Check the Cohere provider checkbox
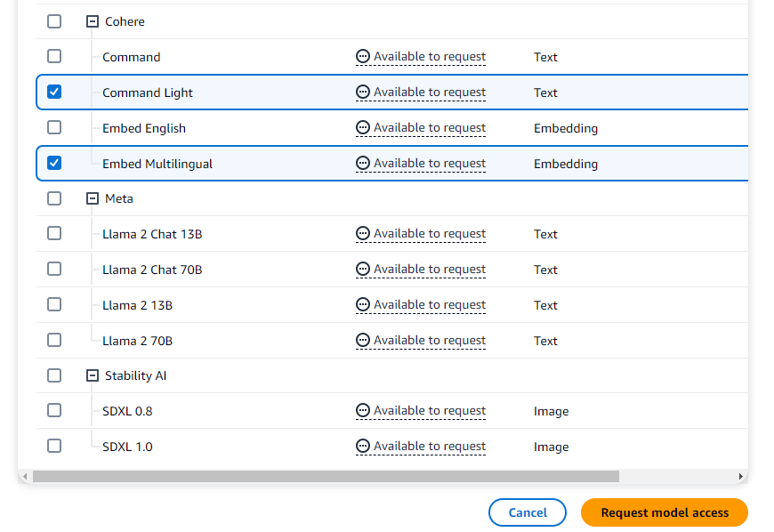The image size is (774, 532). 54,21
